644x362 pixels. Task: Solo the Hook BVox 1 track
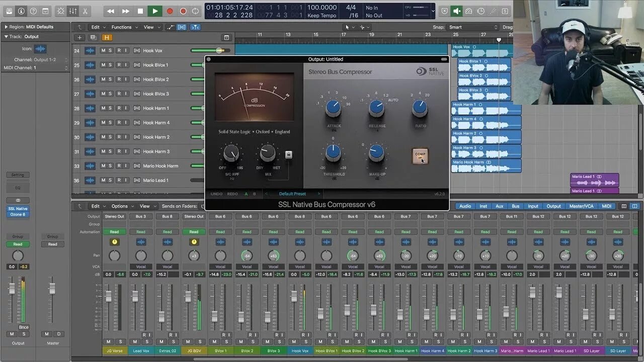[110, 65]
